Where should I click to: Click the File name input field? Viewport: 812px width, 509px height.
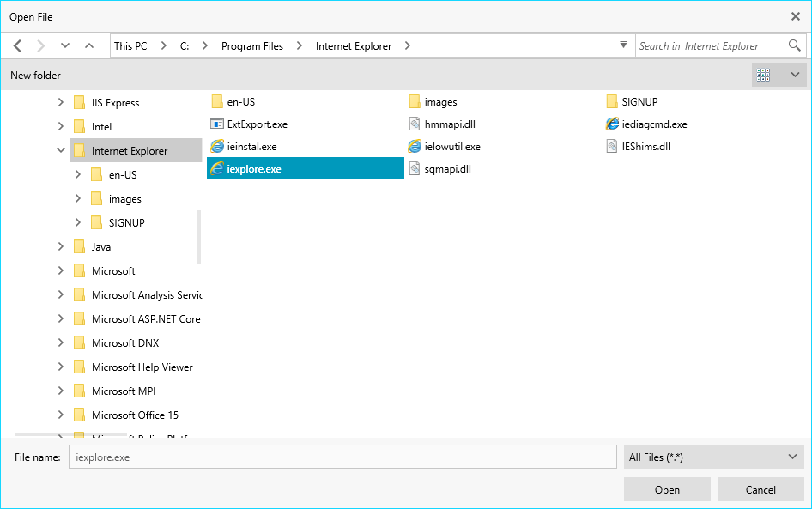click(x=342, y=457)
